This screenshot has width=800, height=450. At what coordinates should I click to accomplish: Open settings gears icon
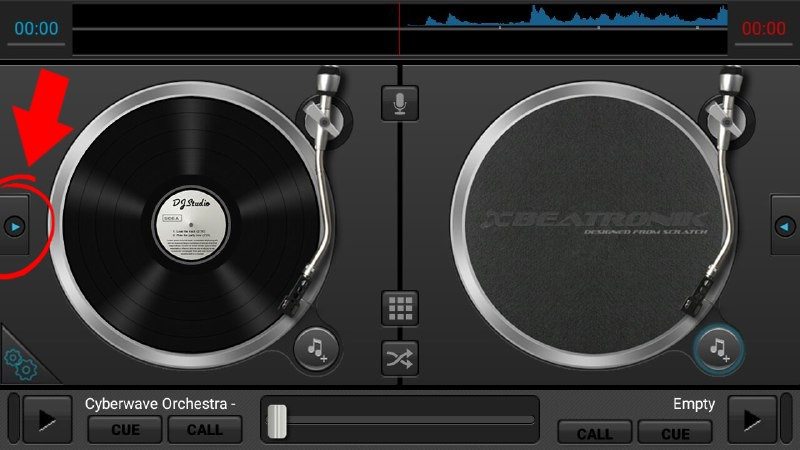[20, 363]
